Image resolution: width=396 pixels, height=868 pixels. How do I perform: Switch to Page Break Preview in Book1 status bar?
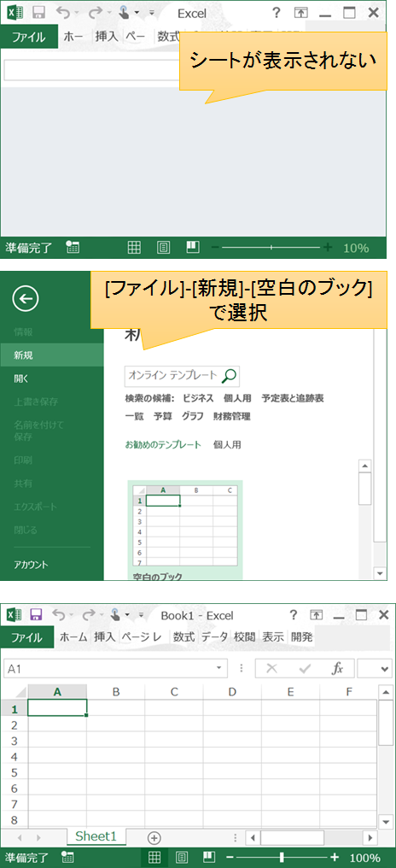[208, 857]
